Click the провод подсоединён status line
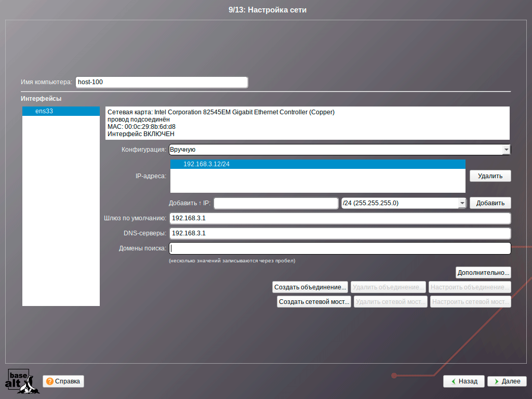This screenshot has height=399, width=532. pyautogui.click(x=138, y=119)
